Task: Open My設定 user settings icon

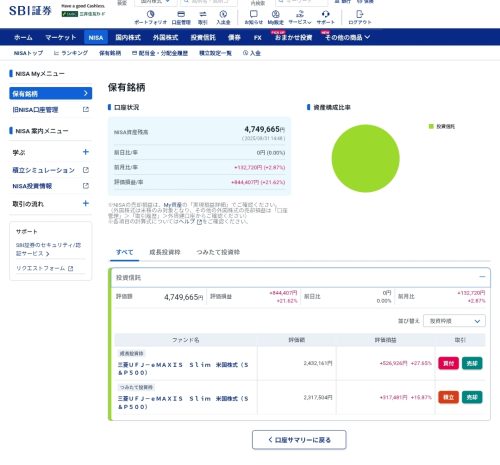Action: [x=275, y=14]
